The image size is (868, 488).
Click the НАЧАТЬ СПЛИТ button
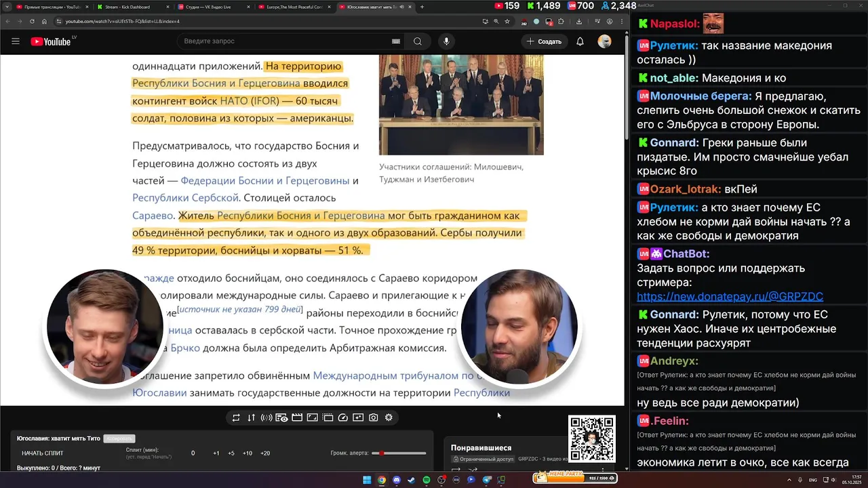pyautogui.click(x=43, y=453)
